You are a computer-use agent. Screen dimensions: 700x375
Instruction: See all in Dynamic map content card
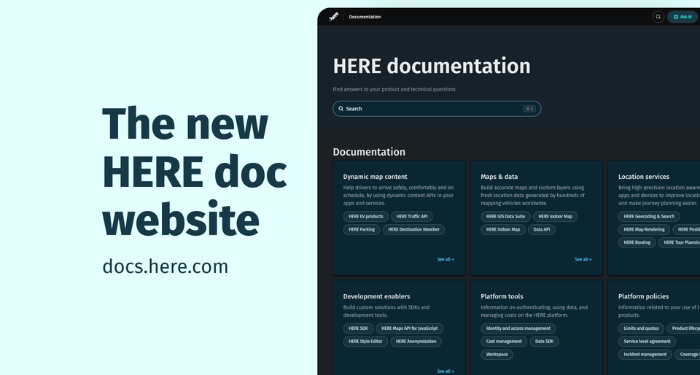tap(446, 259)
